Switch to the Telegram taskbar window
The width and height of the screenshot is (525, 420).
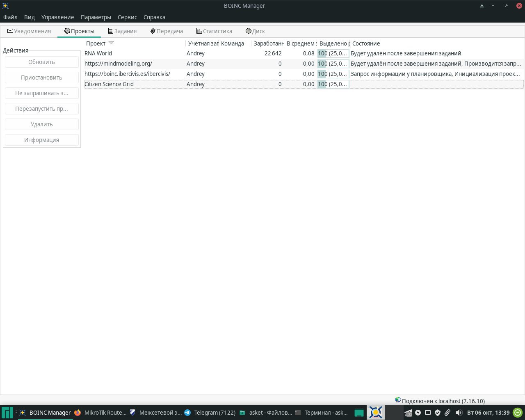(210, 413)
